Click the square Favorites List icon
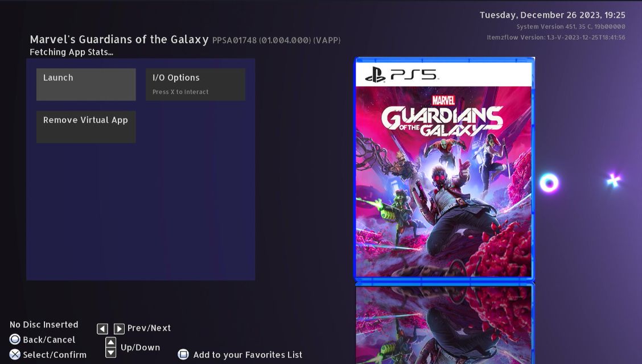Image resolution: width=642 pixels, height=364 pixels. 183,354
